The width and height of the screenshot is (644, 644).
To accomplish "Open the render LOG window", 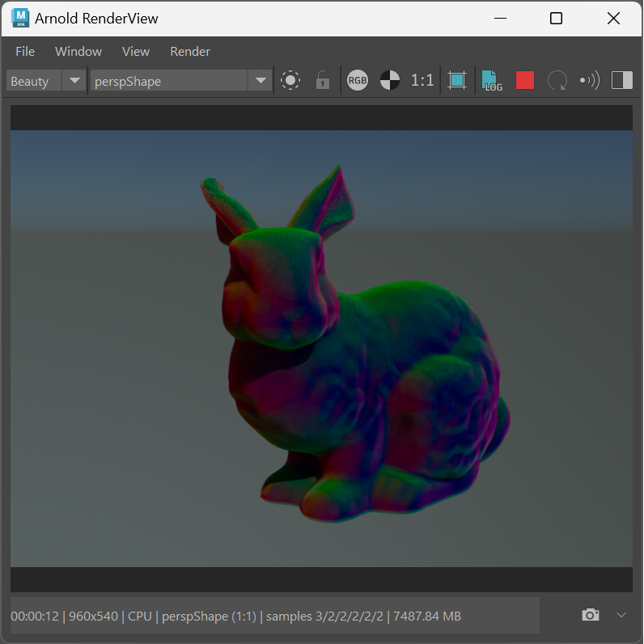I will coord(492,81).
